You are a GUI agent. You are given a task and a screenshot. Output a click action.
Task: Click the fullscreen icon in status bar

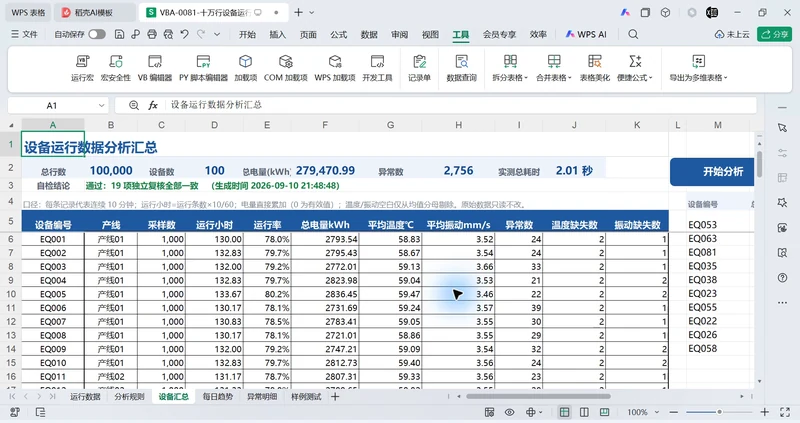tap(785, 412)
